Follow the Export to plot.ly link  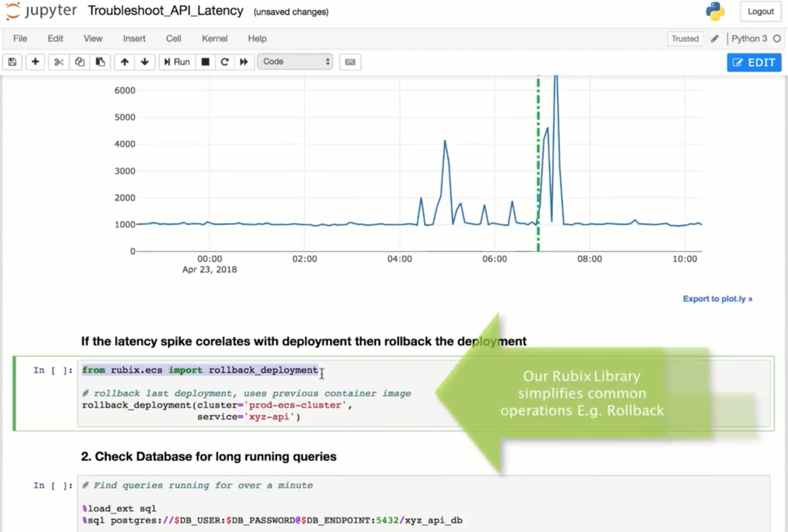coord(717,299)
